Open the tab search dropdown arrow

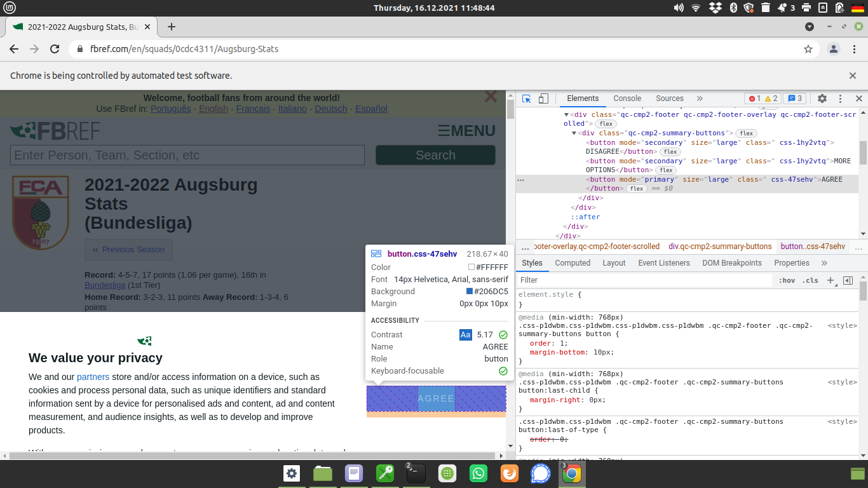coord(810,27)
